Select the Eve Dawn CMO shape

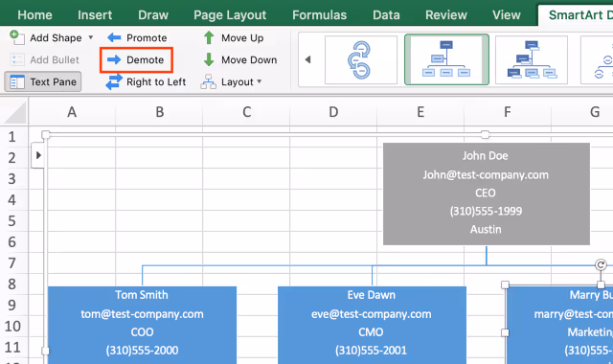tap(372, 325)
